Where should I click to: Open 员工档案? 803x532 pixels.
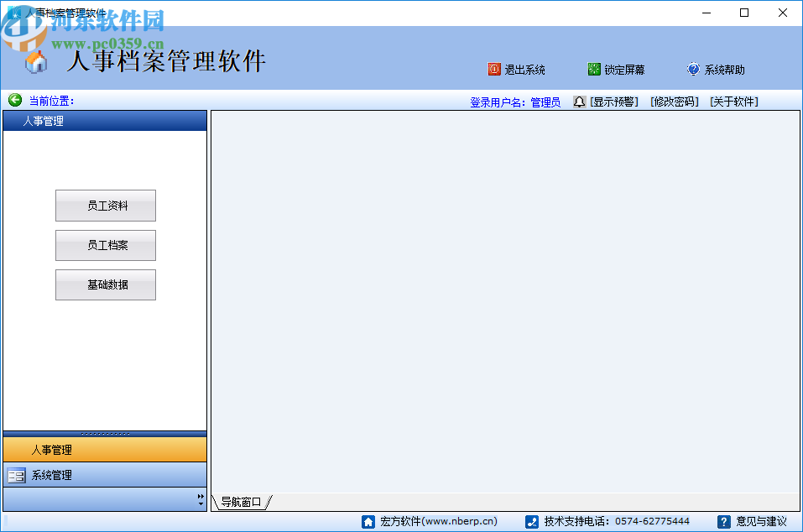coord(105,245)
